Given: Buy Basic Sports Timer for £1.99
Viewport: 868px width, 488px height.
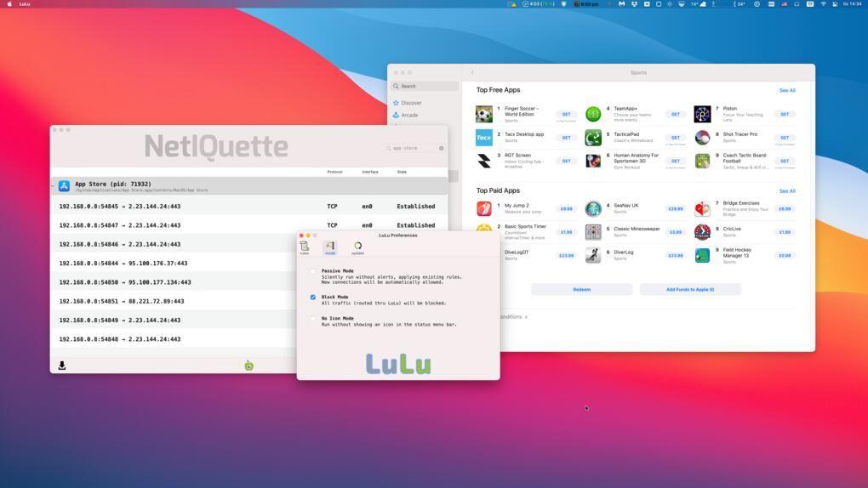Looking at the screenshot, I should tap(566, 232).
